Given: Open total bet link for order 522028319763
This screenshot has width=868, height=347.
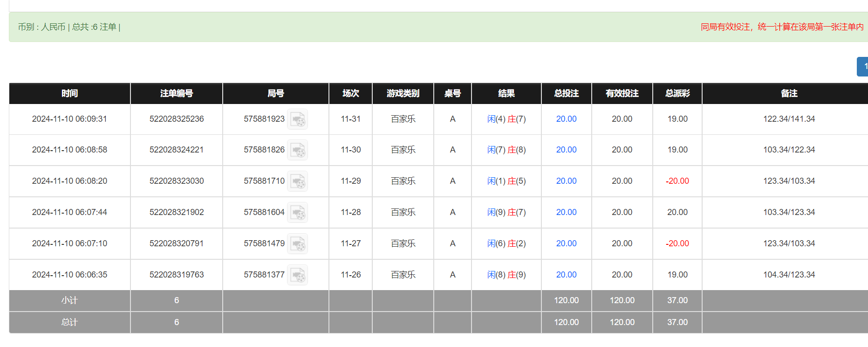Looking at the screenshot, I should coord(566,275).
